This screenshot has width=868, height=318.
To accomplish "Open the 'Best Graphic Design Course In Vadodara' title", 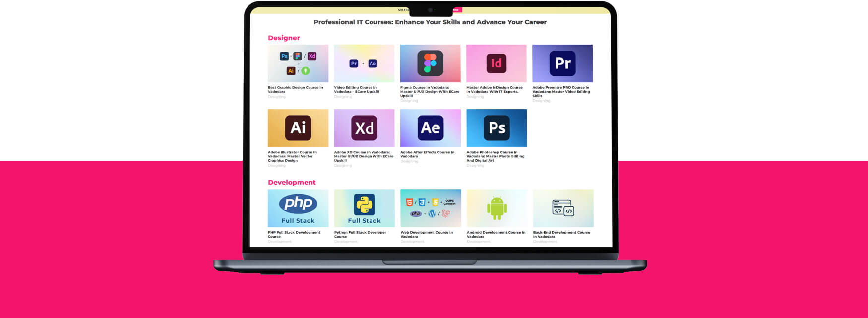I will 296,89.
